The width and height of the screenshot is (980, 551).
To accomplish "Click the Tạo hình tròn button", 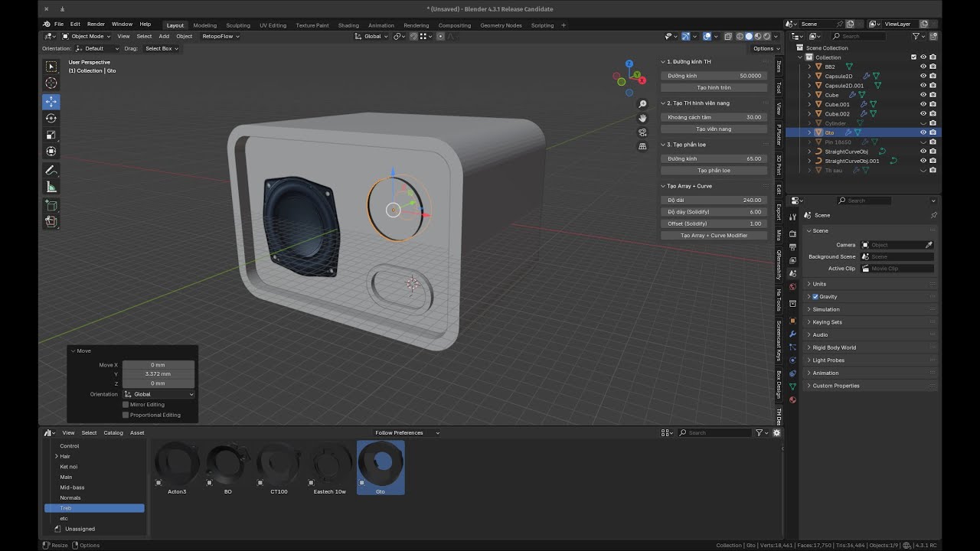I will [714, 88].
